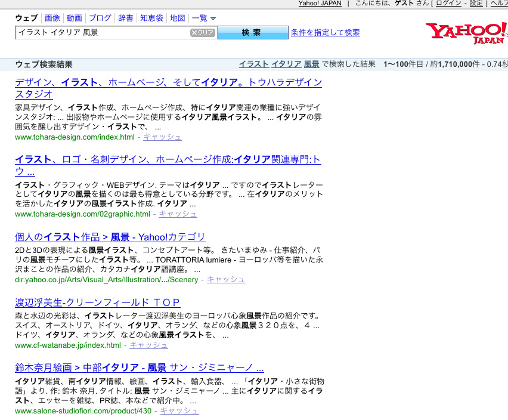508x420 pixels.
Task: Click URL text dir.yahoo.co.jp/Arts/Visual_Arts
Action: click(107, 279)
